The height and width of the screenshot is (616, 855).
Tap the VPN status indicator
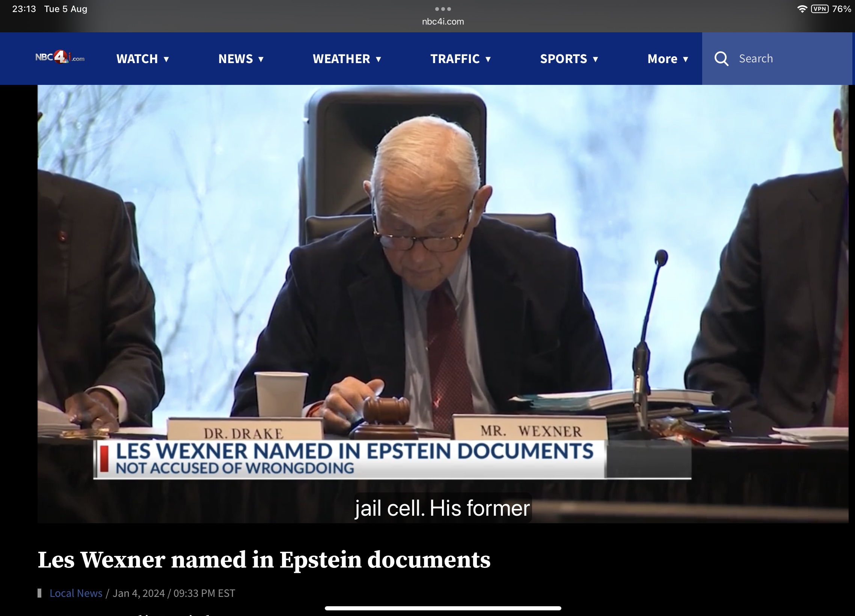[820, 9]
